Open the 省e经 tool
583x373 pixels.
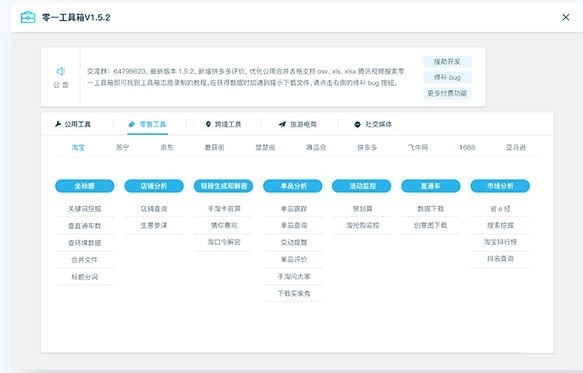click(500, 209)
